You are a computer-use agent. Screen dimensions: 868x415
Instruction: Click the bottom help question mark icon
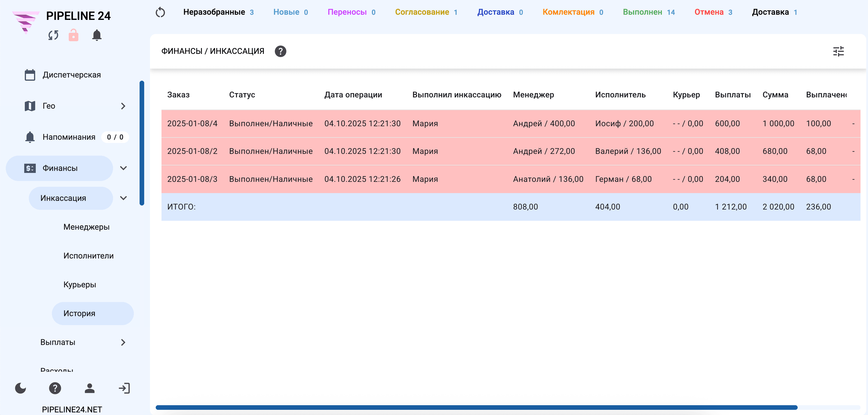[55, 388]
